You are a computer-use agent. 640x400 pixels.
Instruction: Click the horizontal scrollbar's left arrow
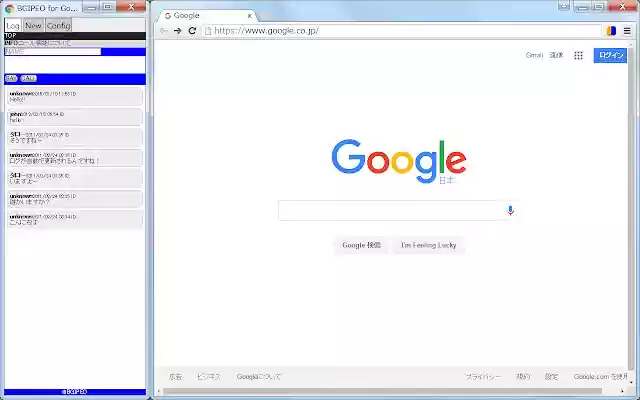click(x=159, y=391)
